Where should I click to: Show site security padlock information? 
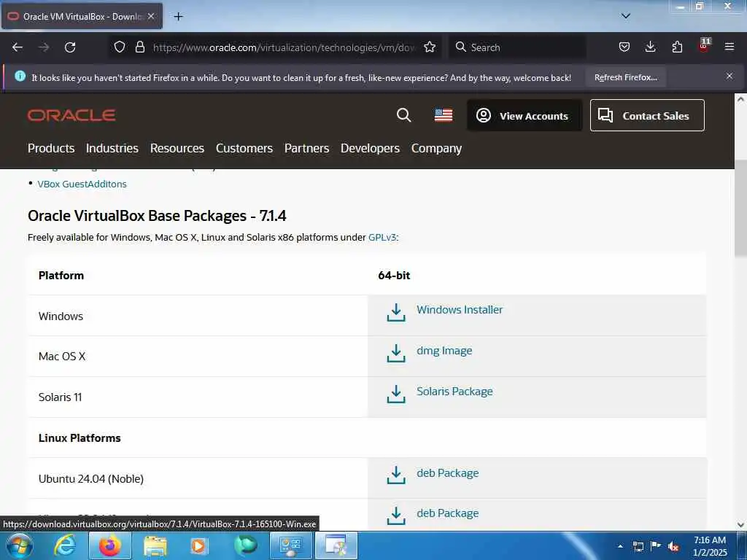coord(139,47)
